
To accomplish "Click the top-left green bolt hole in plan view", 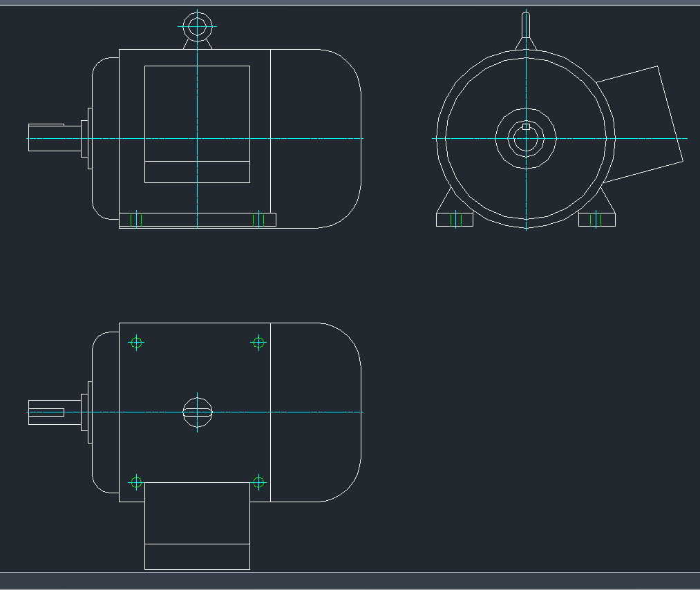I will pyautogui.click(x=136, y=342).
